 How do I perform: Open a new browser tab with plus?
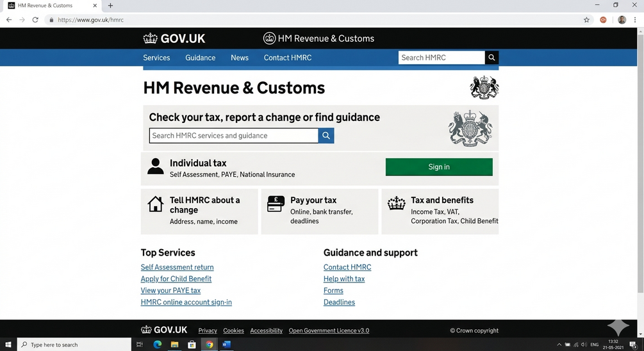[110, 5]
